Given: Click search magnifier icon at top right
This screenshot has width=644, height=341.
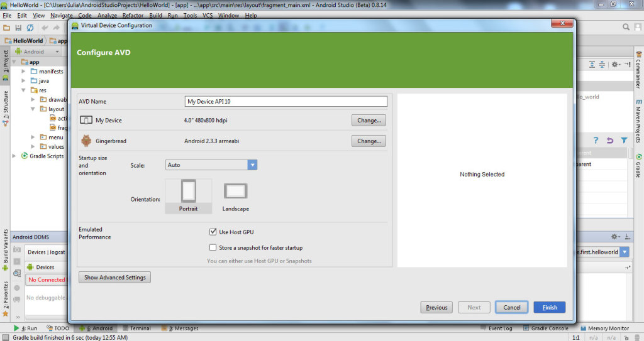Looking at the screenshot, I should coord(626,27).
